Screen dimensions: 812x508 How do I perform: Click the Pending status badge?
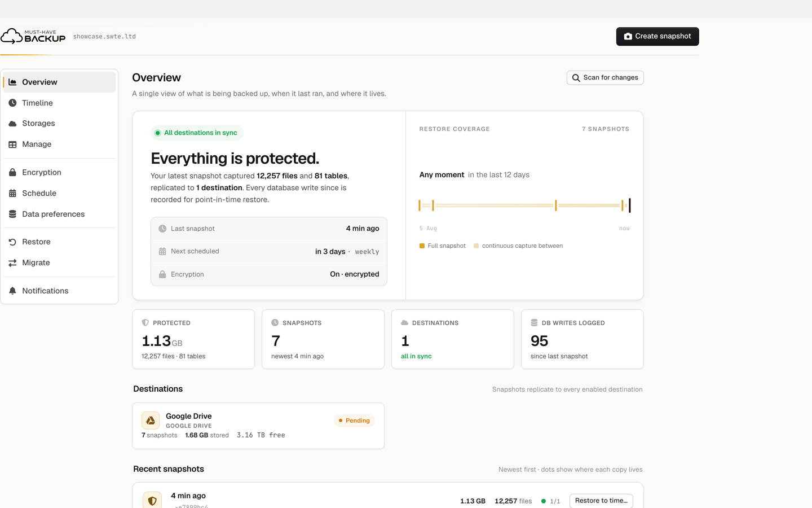[x=354, y=421]
